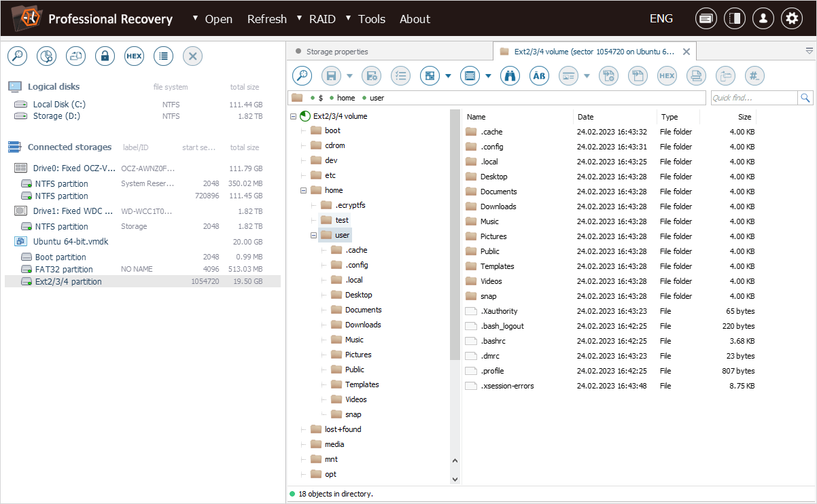The height and width of the screenshot is (504, 817).
Task: Click the HEX viewer icon in left toolbar
Action: tap(134, 56)
